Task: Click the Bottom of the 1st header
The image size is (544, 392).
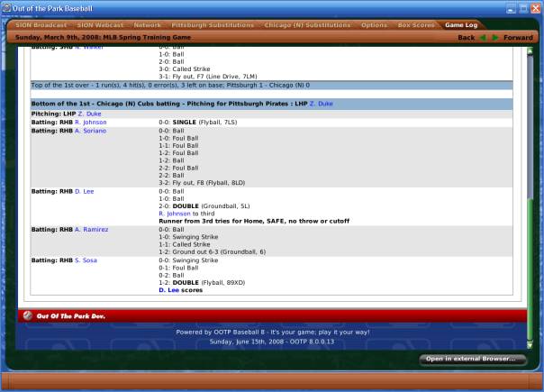Action: coord(271,104)
